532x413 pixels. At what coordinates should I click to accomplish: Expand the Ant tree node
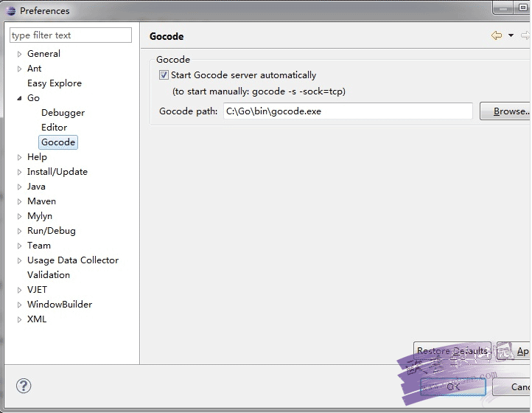click(19, 69)
